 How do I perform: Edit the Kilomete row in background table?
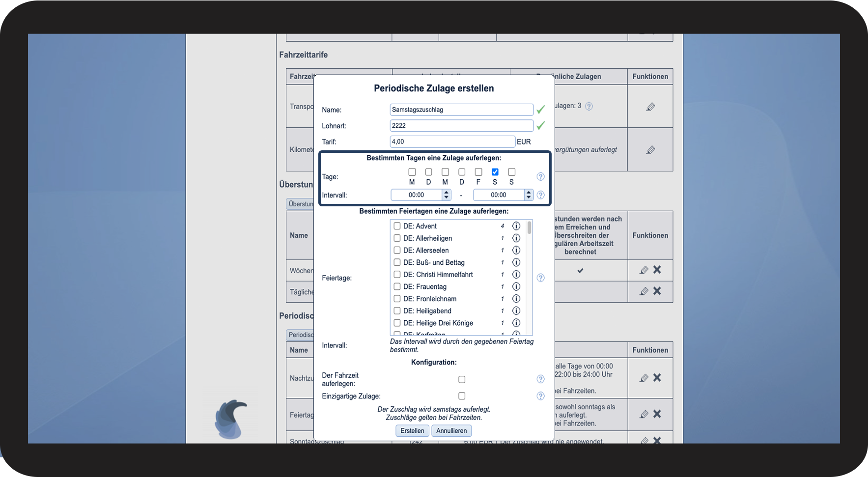click(x=650, y=150)
